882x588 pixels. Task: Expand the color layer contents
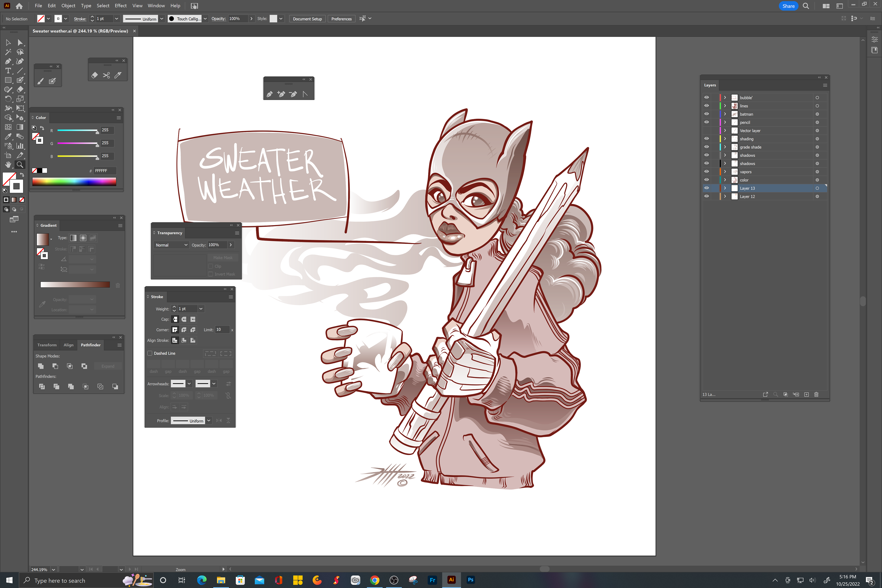tap(725, 180)
